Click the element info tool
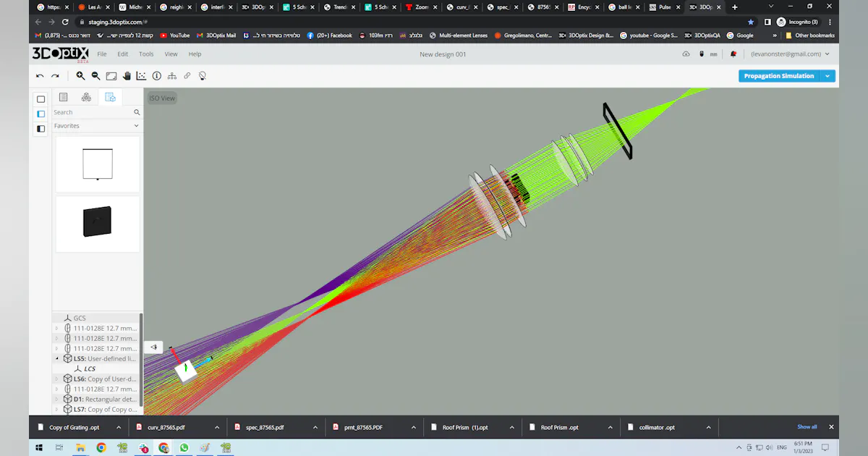The width and height of the screenshot is (868, 456). [156, 75]
